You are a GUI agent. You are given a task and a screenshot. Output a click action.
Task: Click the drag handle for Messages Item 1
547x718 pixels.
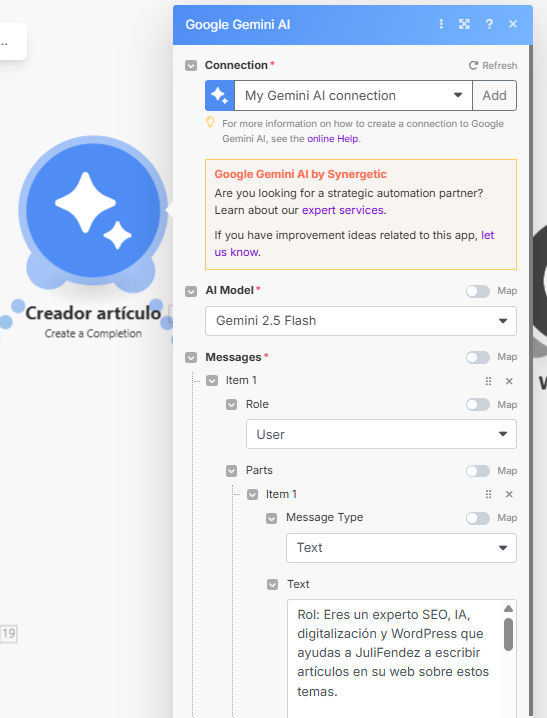coord(488,381)
